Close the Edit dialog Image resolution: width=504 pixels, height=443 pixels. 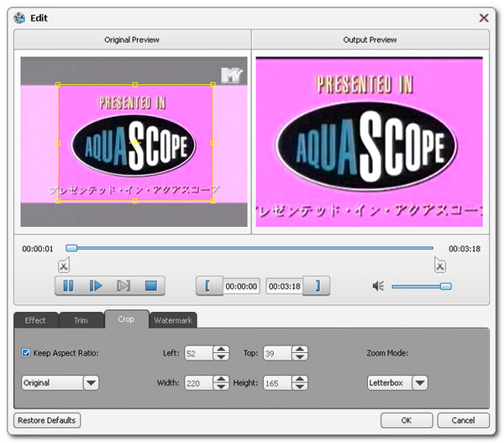[484, 18]
